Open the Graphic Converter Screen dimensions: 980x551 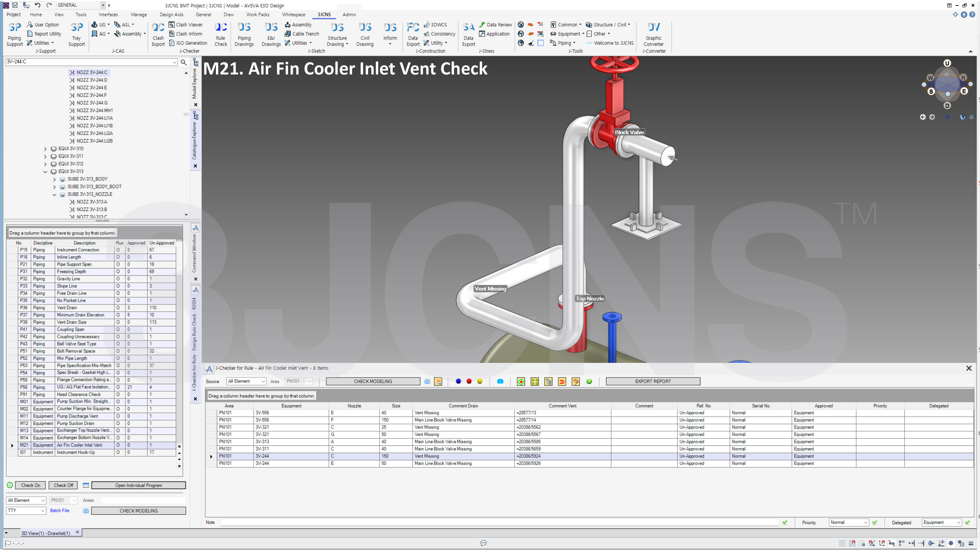(x=653, y=34)
